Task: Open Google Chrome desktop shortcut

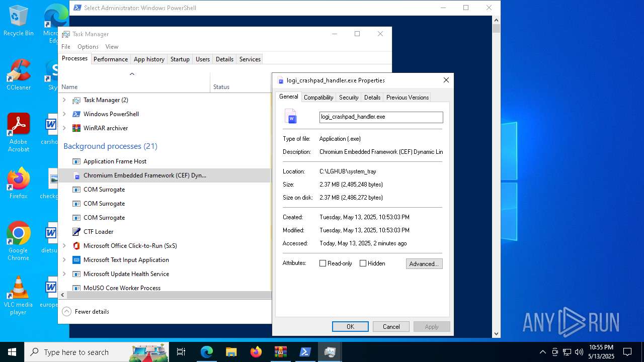Action: (18, 241)
